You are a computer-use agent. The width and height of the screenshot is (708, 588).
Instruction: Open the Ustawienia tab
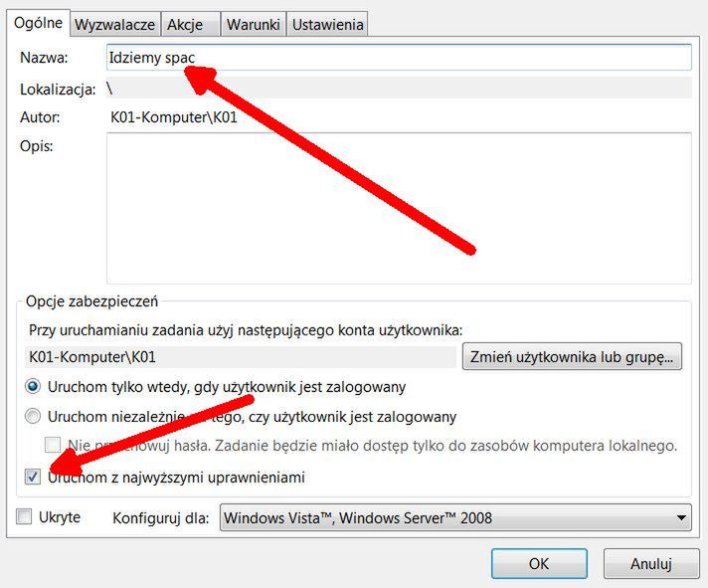point(327,25)
